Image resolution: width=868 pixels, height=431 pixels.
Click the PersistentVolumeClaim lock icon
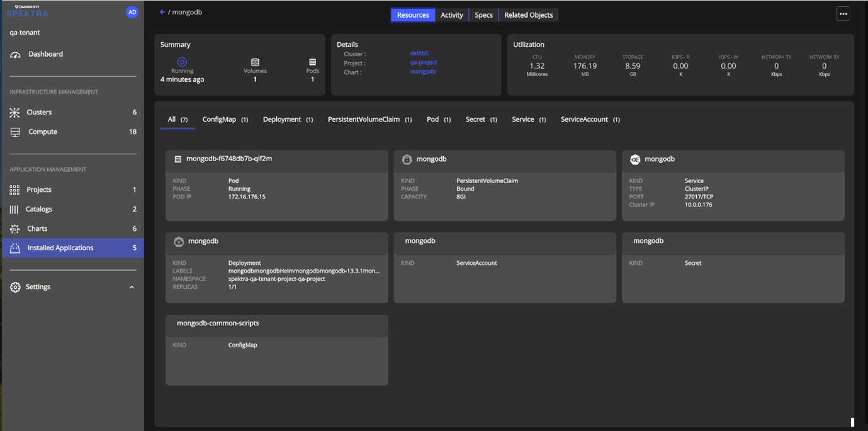tap(407, 160)
